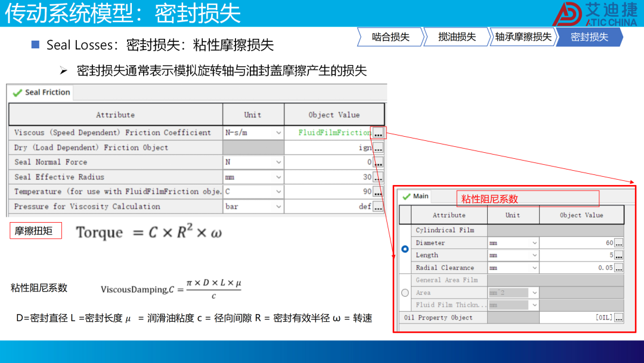Open the 啮合损失 navigation tab
644x363 pixels.
390,37
